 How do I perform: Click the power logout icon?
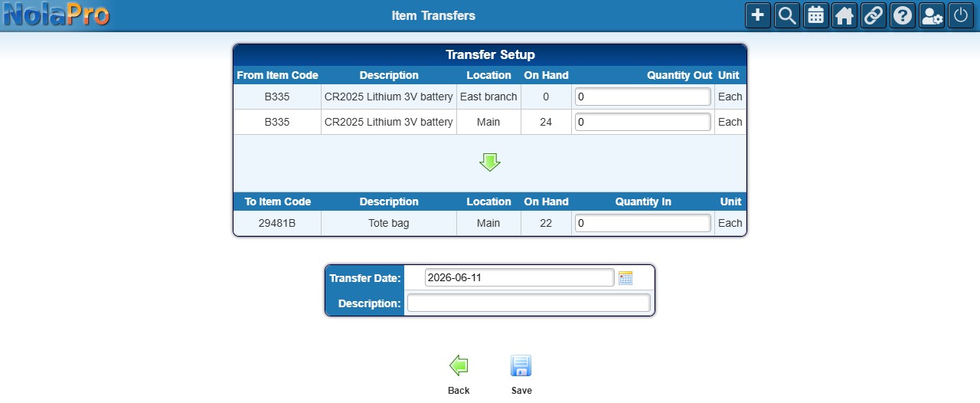(x=961, y=15)
